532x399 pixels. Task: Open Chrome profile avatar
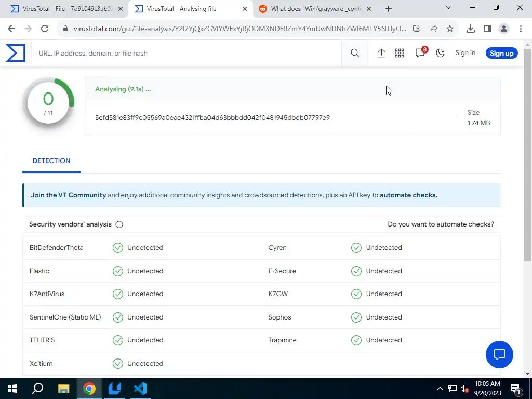click(x=504, y=29)
